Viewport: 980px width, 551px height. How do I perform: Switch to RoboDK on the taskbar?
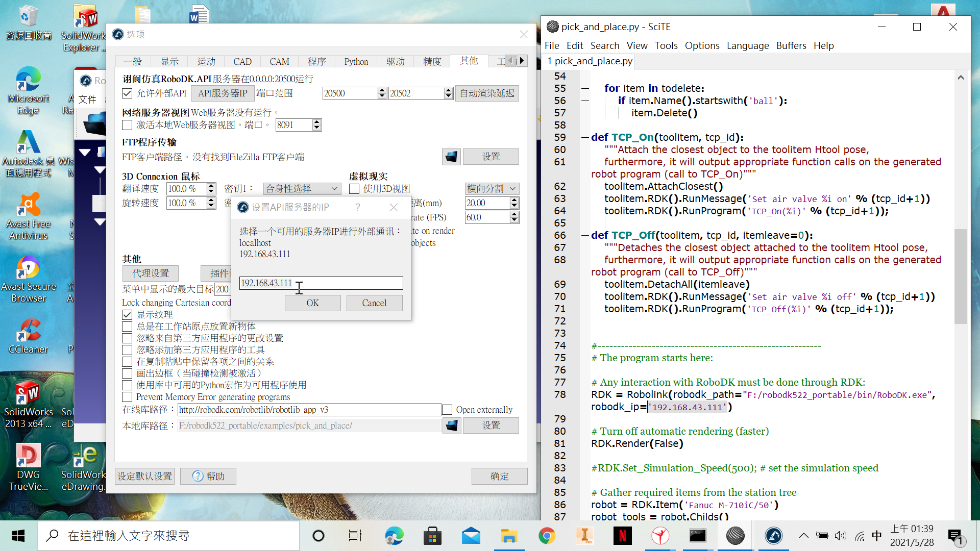click(774, 536)
